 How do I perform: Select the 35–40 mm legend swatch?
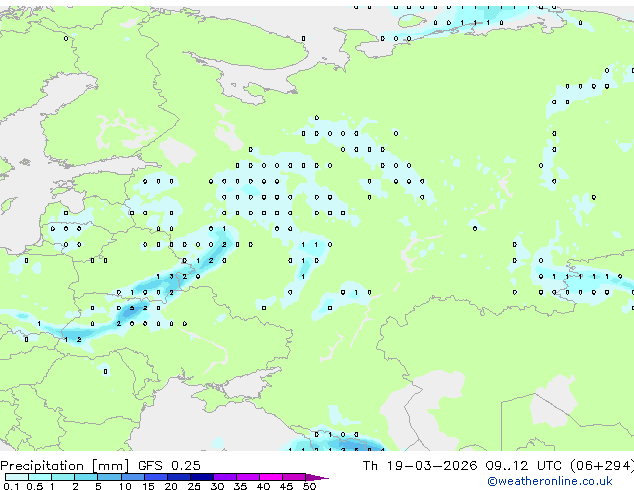pyautogui.click(x=247, y=477)
